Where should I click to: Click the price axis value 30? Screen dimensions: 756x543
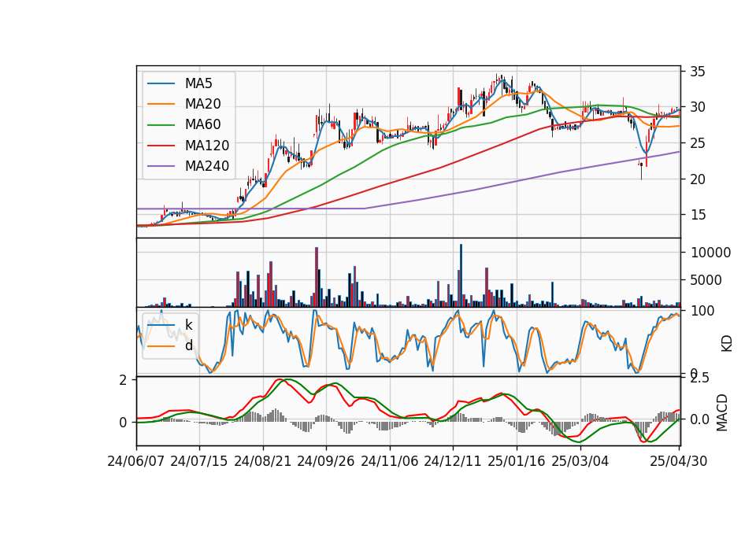pyautogui.click(x=698, y=107)
